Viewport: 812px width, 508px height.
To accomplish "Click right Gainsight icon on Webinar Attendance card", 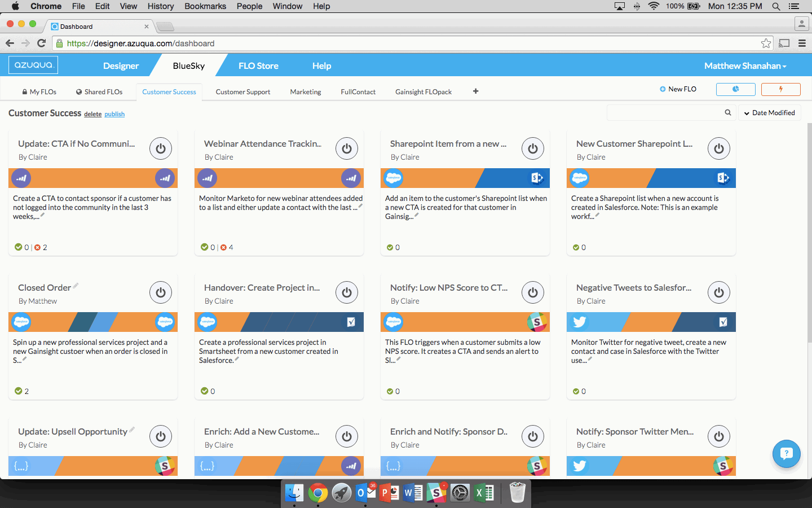I will click(351, 178).
